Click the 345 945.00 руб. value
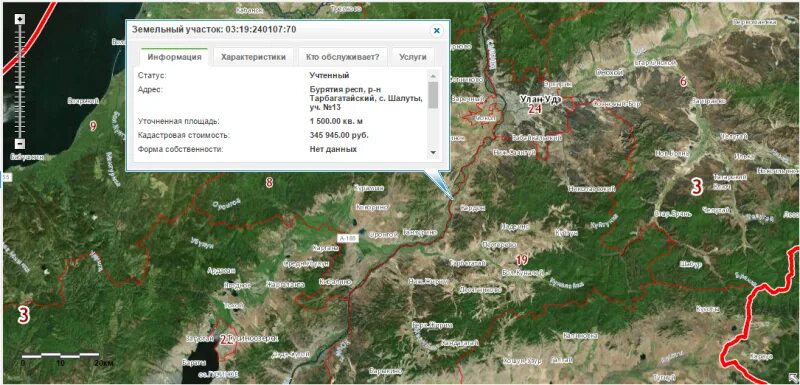 pyautogui.click(x=339, y=136)
